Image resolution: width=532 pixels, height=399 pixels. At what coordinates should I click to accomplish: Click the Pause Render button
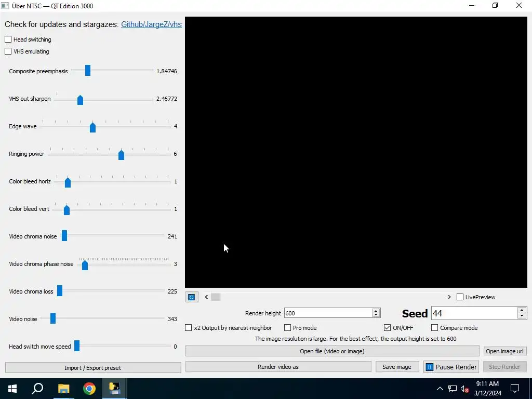coord(451,367)
